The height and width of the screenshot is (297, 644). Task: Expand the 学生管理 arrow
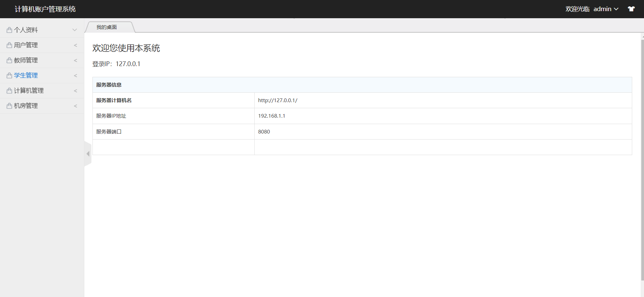(76, 76)
